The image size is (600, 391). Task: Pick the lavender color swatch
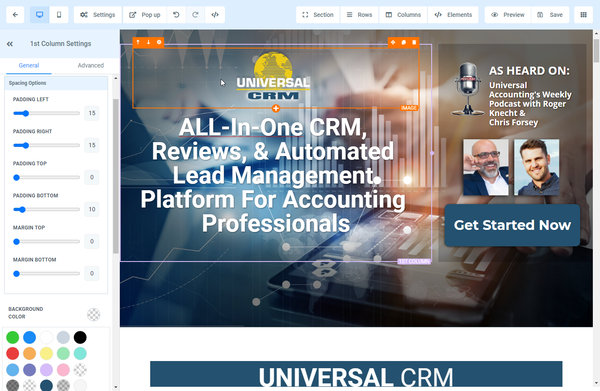[x=46, y=370]
